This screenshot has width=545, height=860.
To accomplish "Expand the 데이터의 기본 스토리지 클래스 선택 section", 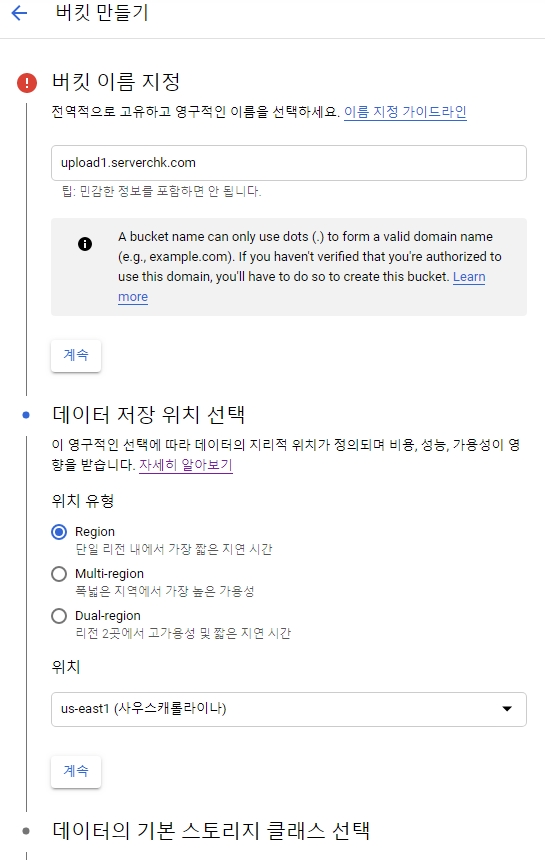I will [211, 831].
